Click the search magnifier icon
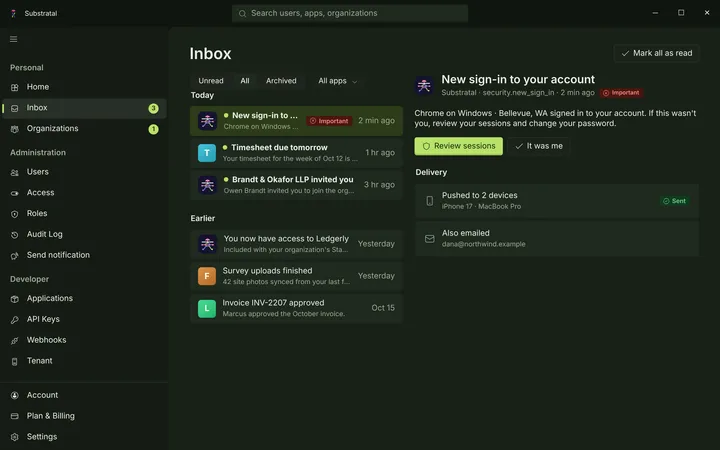 click(x=242, y=14)
